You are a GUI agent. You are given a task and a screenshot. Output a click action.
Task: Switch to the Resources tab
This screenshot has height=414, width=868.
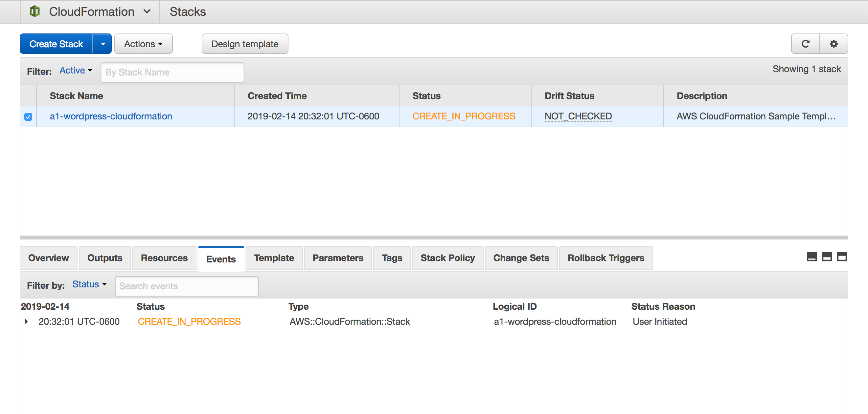click(x=164, y=258)
